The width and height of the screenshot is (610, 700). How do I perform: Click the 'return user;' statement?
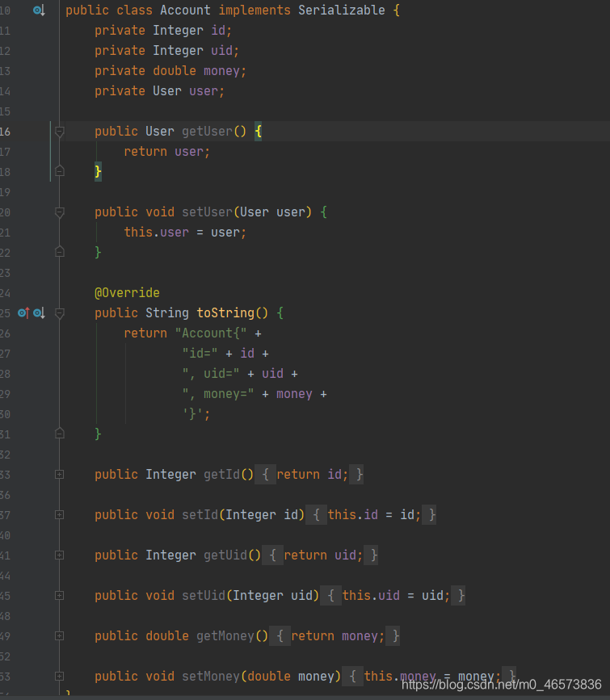[166, 151]
